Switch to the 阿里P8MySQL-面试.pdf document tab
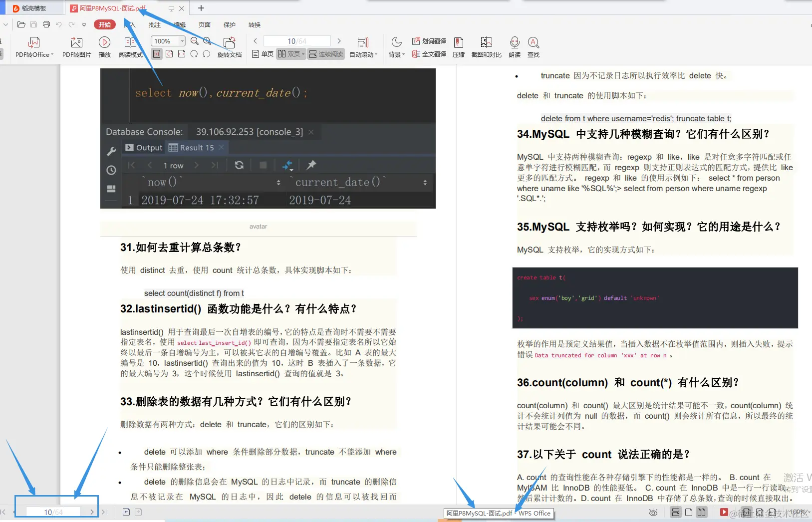This screenshot has width=812, height=522. (x=113, y=8)
